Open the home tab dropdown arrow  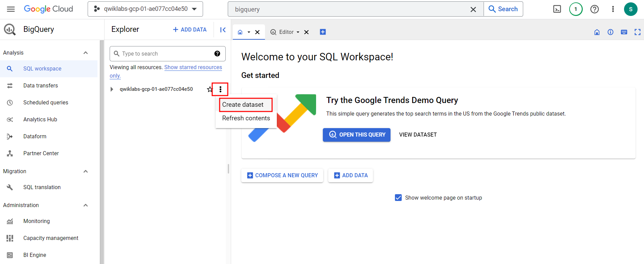(249, 32)
